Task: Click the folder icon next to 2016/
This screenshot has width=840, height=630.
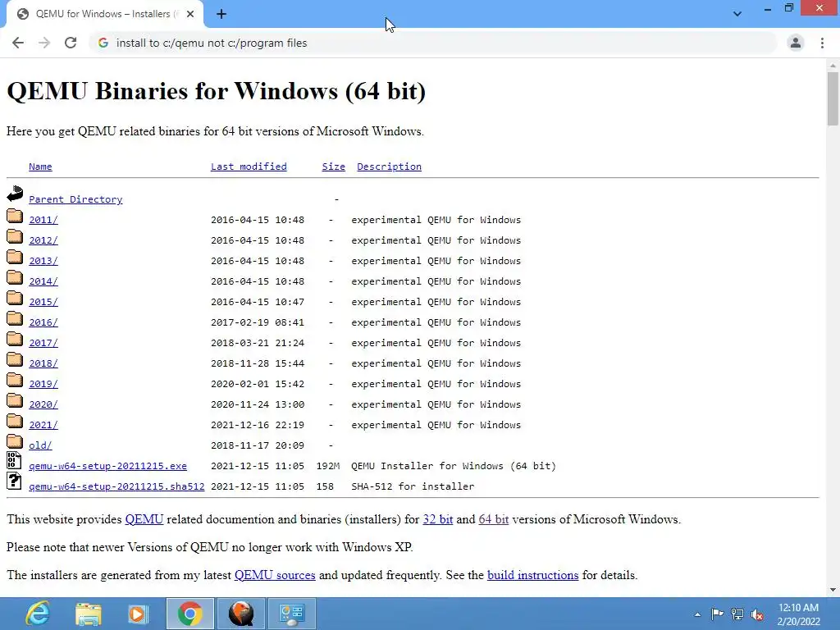Action: tap(15, 318)
